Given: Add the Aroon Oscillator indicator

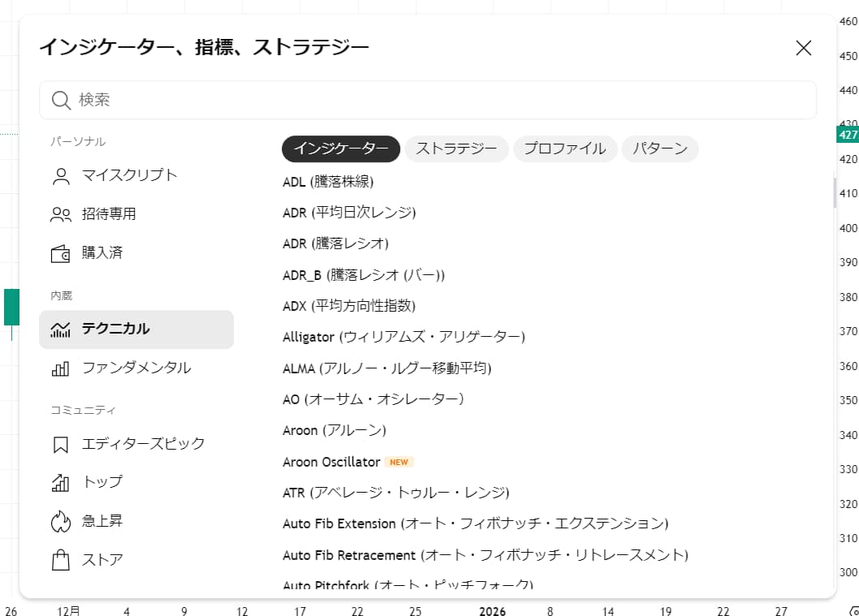Looking at the screenshot, I should point(331,462).
